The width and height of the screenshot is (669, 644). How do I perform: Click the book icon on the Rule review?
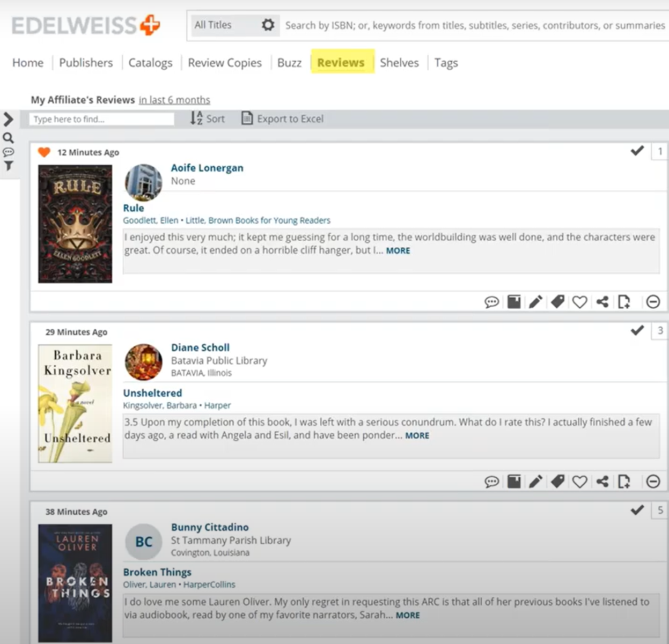(514, 302)
